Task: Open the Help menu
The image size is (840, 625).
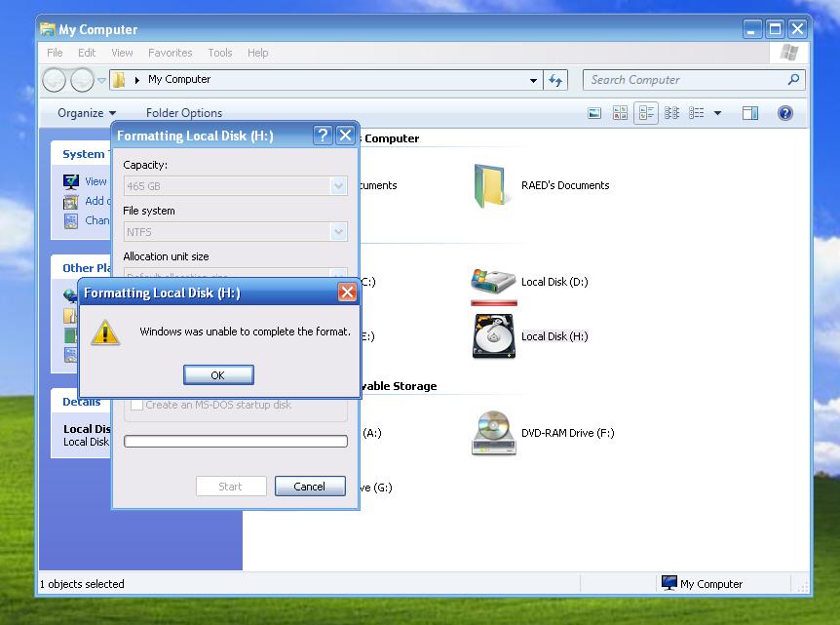Action: tap(257, 53)
